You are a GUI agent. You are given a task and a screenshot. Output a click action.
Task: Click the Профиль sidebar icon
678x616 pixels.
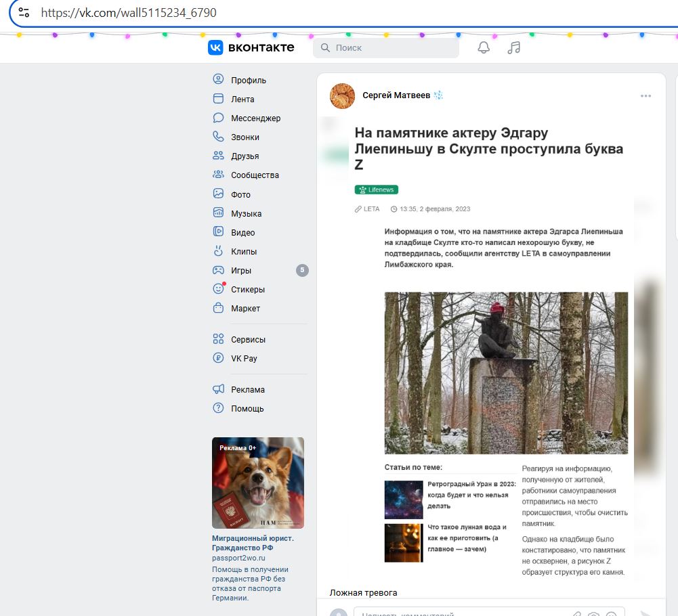218,80
